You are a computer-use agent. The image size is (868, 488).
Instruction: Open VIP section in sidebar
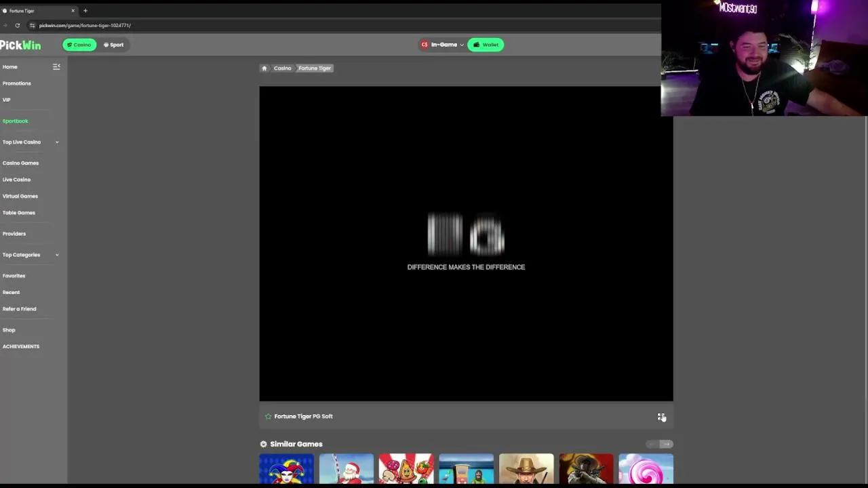point(7,100)
